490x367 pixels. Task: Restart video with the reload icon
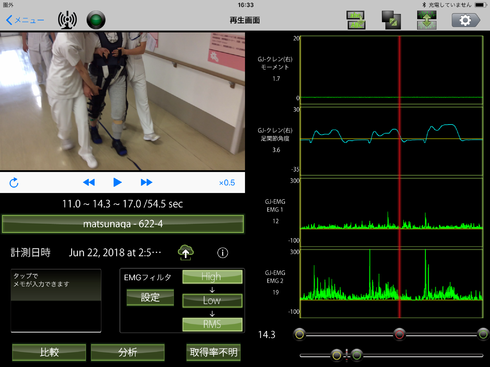14,183
